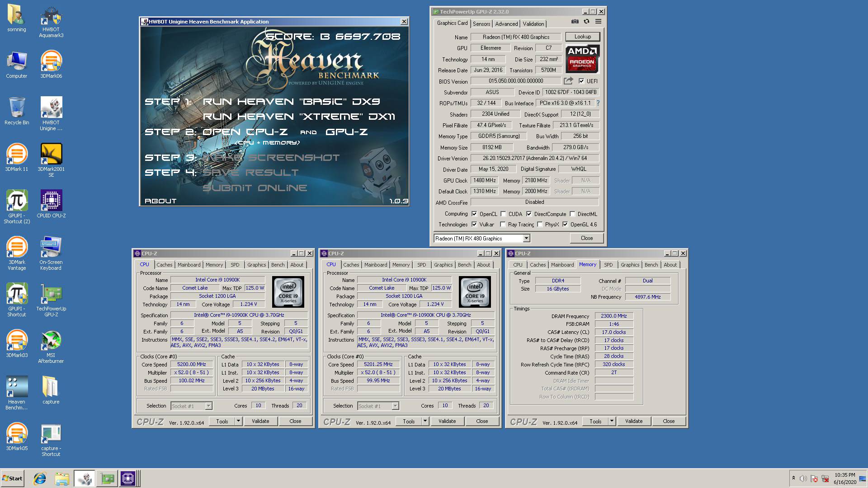
Task: Launch TechPowerUp GPU-Z desktop shortcut
Action: (x=51, y=300)
